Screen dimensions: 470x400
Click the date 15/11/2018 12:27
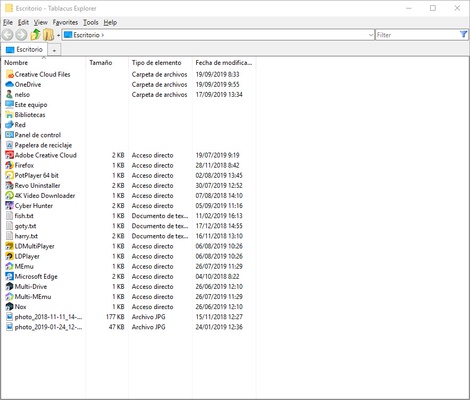219,317
